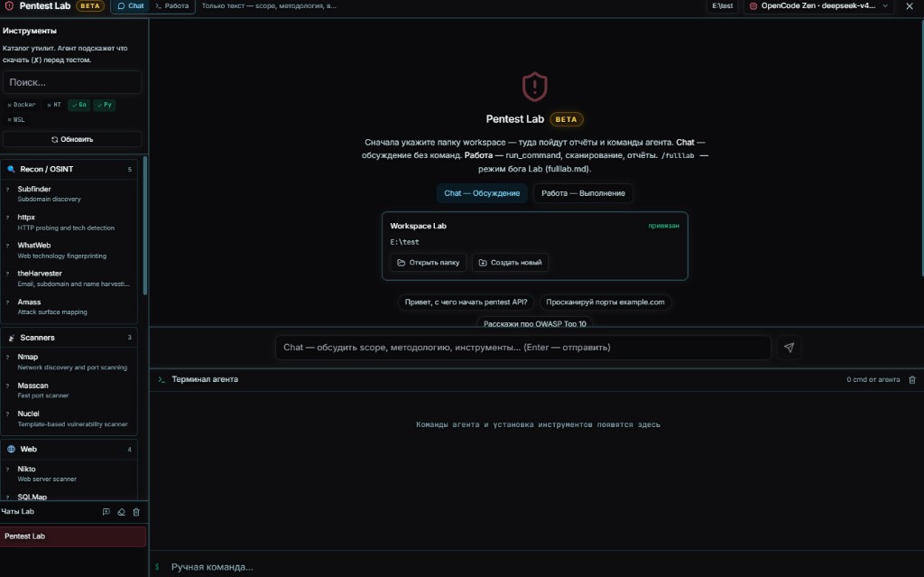Screen dimensions: 924x577
Task: Click the status icon next to httpx
Action: coord(7,218)
